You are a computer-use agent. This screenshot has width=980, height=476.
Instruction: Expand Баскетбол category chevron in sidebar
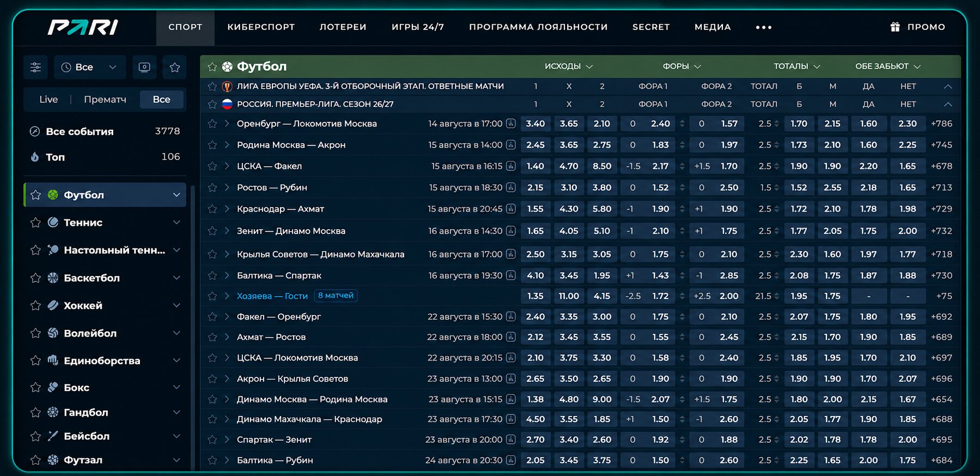[176, 278]
